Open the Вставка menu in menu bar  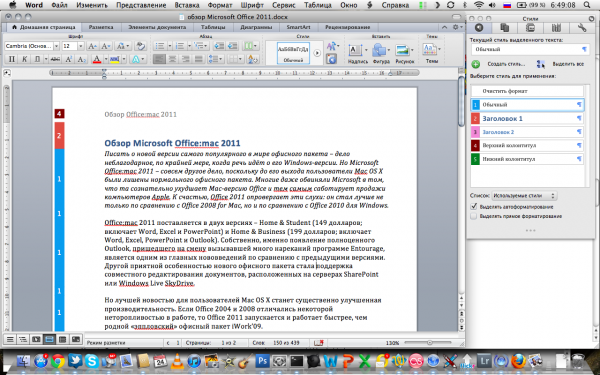point(187,5)
